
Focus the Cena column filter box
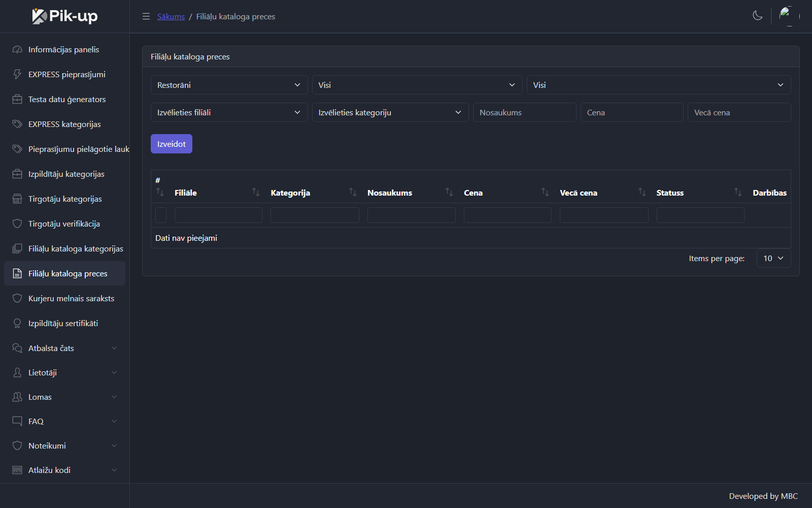[x=507, y=215]
